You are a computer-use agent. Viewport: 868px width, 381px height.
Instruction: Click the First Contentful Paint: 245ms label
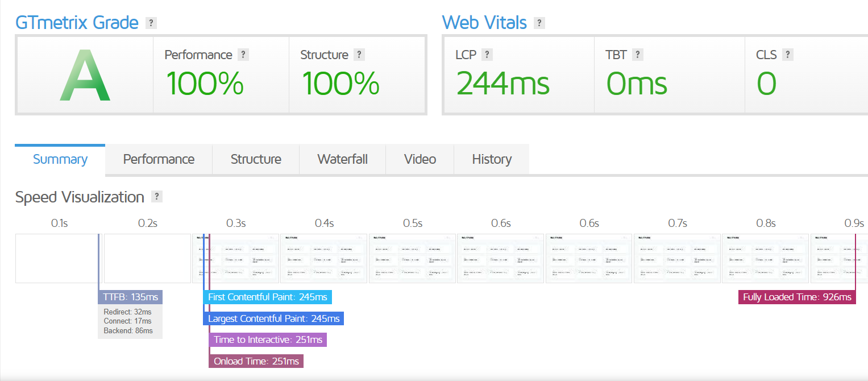[x=268, y=297]
